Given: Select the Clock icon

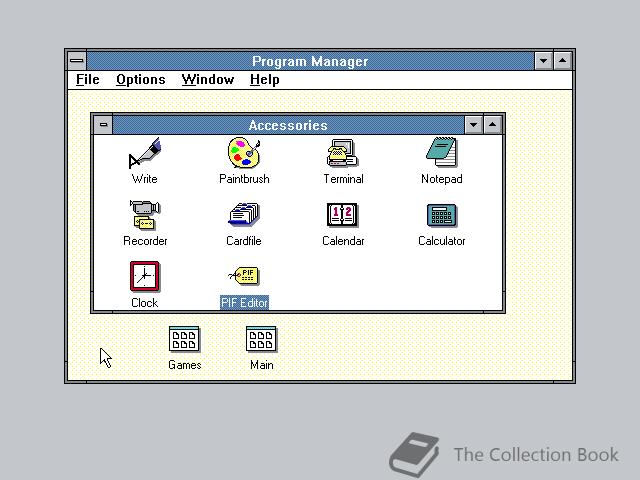Looking at the screenshot, I should click(144, 276).
